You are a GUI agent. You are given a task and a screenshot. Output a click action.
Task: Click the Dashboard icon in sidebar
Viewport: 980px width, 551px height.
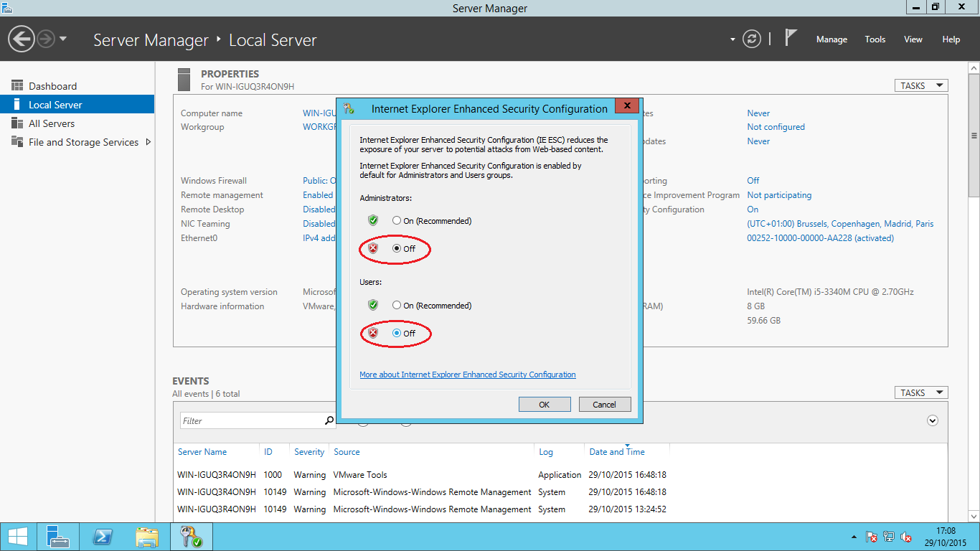(17, 86)
